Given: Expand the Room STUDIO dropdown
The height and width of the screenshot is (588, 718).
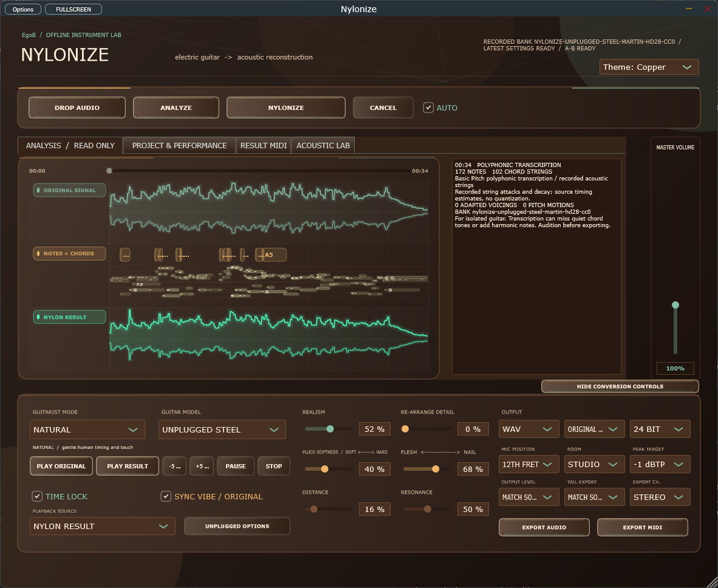Looking at the screenshot, I should coord(594,464).
